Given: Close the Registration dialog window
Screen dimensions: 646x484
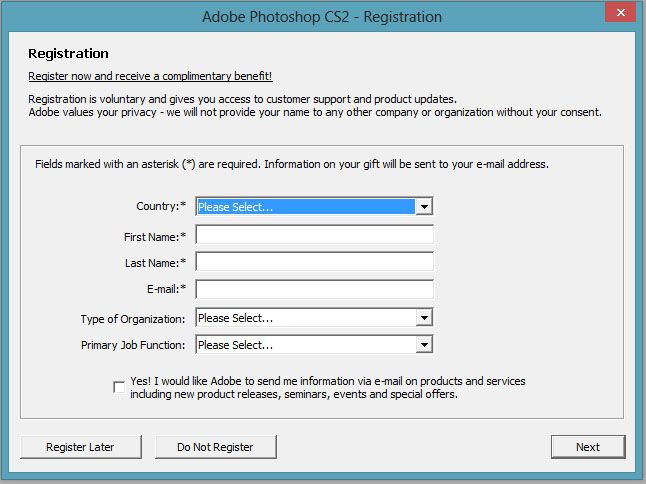Looking at the screenshot, I should point(620,12).
